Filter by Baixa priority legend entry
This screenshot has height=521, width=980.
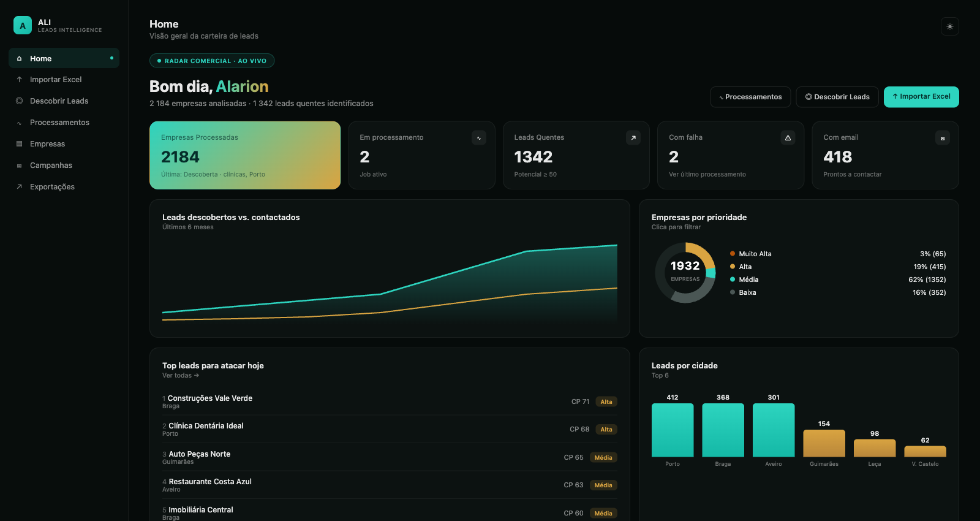point(838,292)
